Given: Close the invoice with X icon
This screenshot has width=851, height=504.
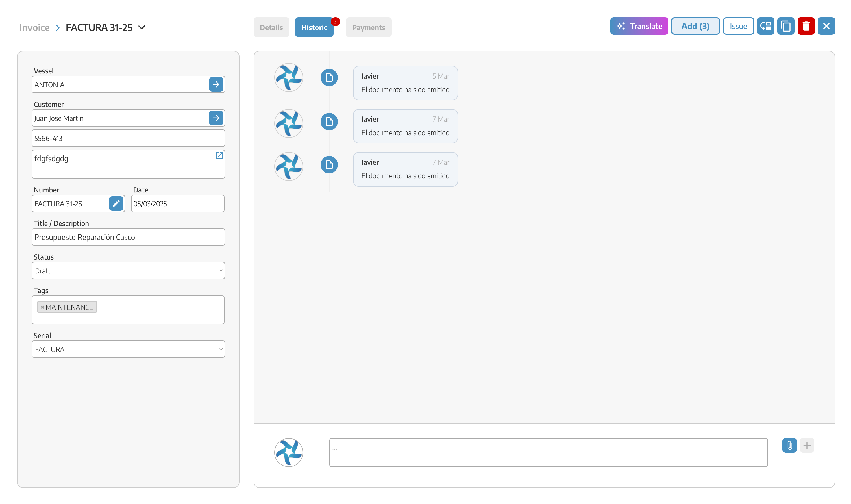Looking at the screenshot, I should pyautogui.click(x=826, y=26).
